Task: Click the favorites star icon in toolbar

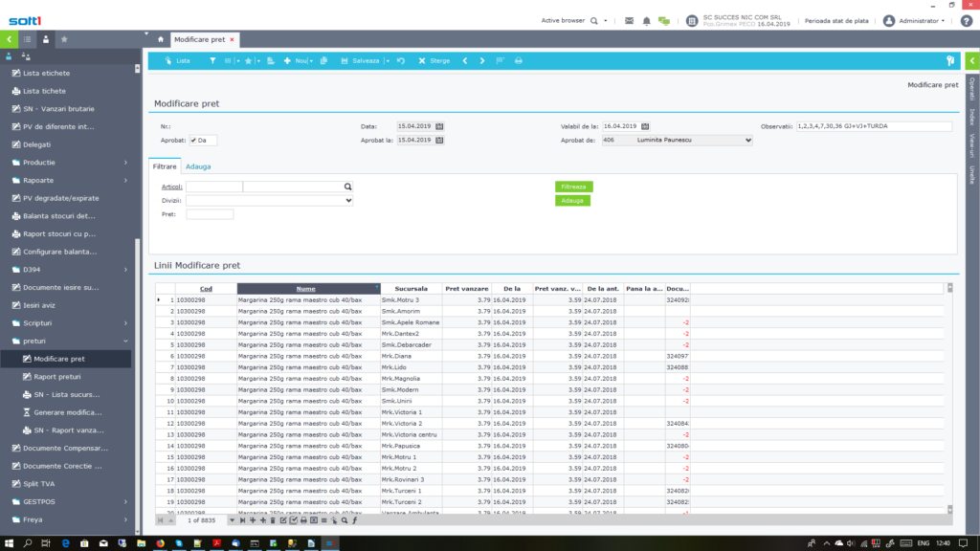Action: click(x=248, y=60)
